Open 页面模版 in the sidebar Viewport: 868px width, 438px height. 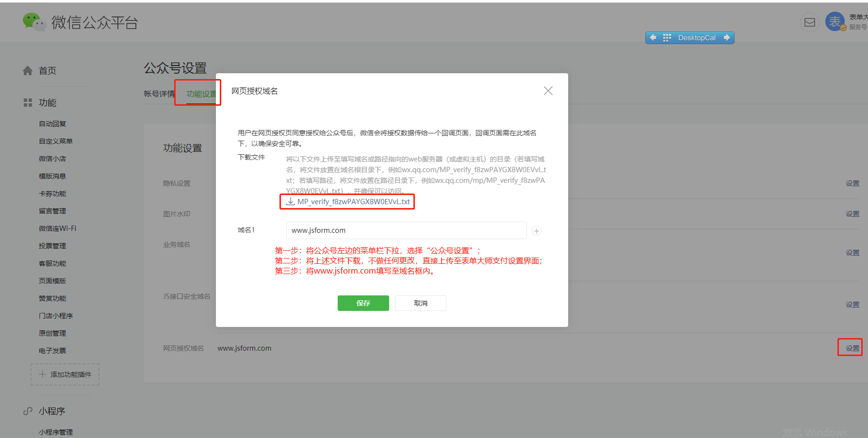(52, 281)
